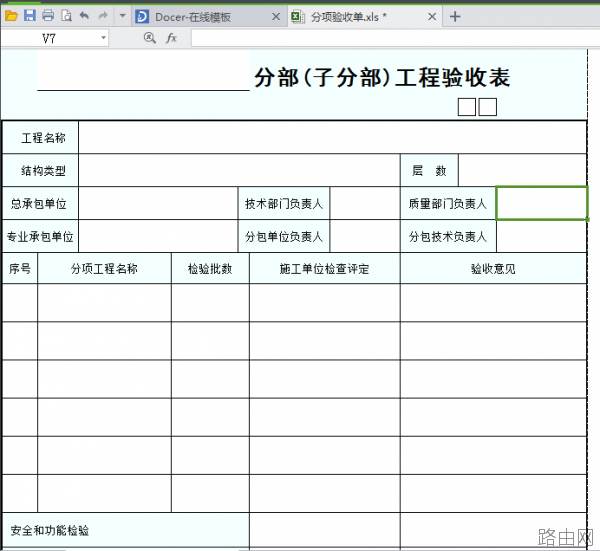Redo the last undone action
Image resolution: width=600 pixels, height=551 pixels.
click(103, 16)
